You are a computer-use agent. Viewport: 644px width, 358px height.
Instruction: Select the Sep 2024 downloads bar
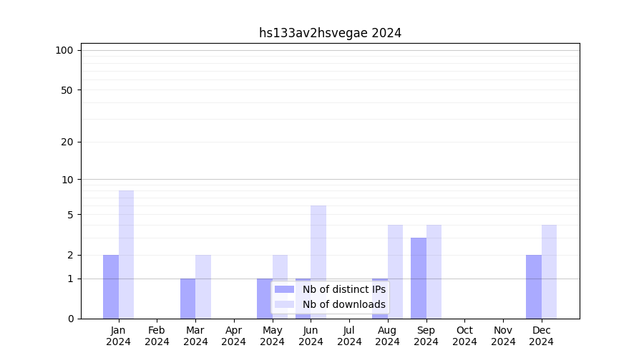point(434,271)
